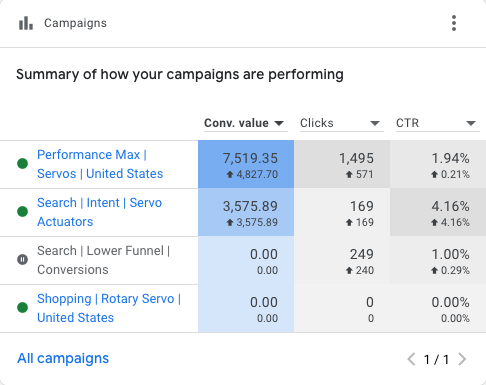Click the Campaigns card title

point(75,23)
